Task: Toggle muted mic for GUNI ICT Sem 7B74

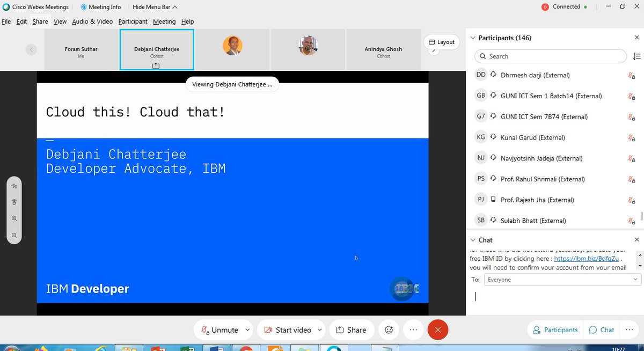Action: pos(632,117)
